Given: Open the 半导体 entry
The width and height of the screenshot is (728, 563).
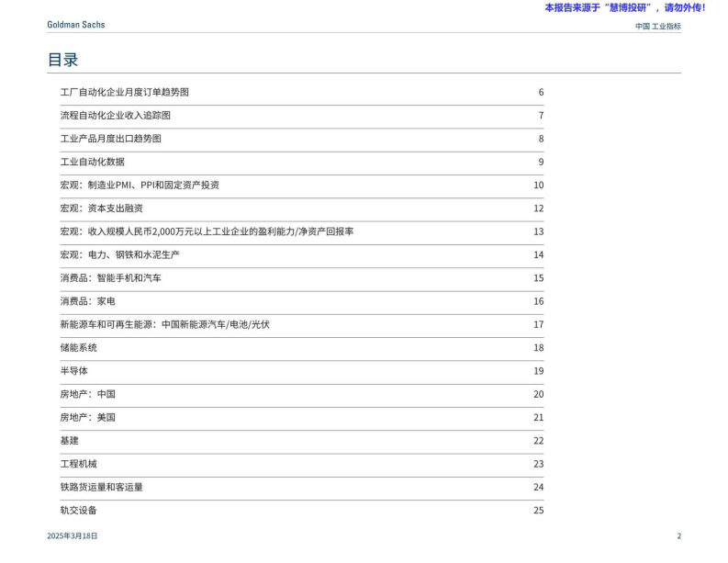Looking at the screenshot, I should coord(73,371).
